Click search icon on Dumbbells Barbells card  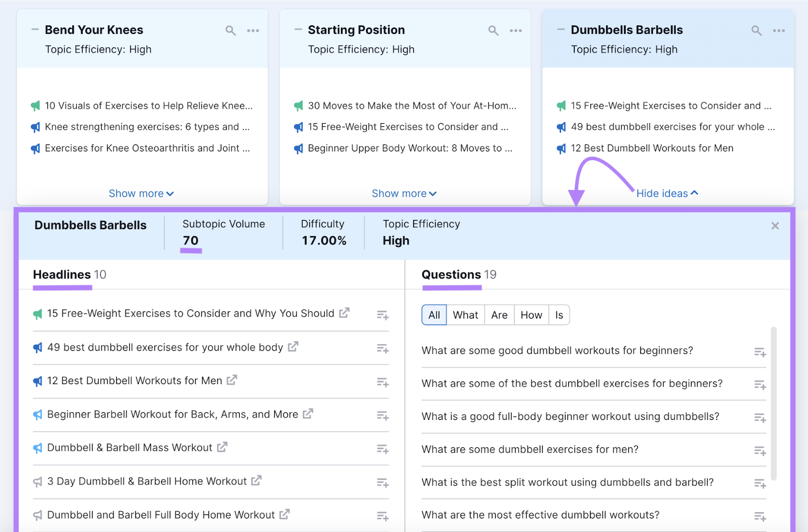(756, 31)
